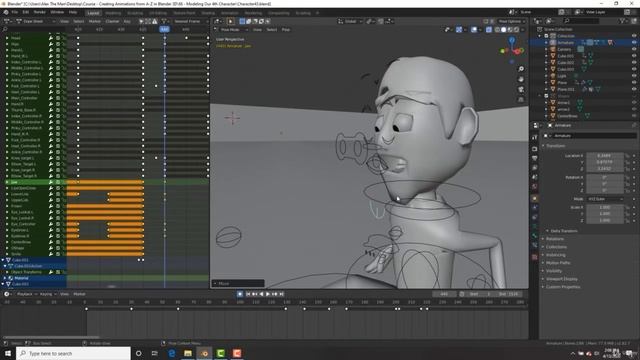The width and height of the screenshot is (640, 360).
Task: Click the Jump to Start playback button
Action: tap(248, 294)
